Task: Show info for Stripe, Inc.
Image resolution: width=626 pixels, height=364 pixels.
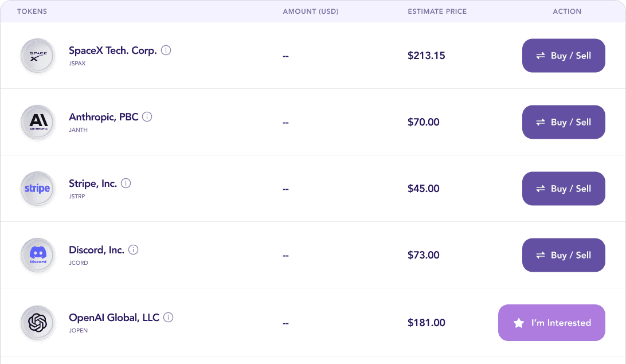Action: pos(126,183)
